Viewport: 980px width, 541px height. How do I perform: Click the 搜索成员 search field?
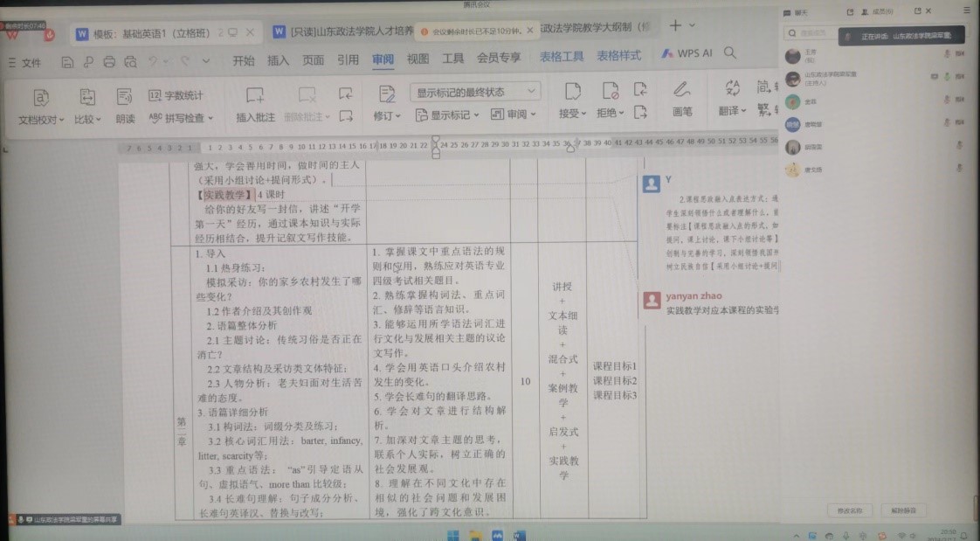[x=817, y=34]
